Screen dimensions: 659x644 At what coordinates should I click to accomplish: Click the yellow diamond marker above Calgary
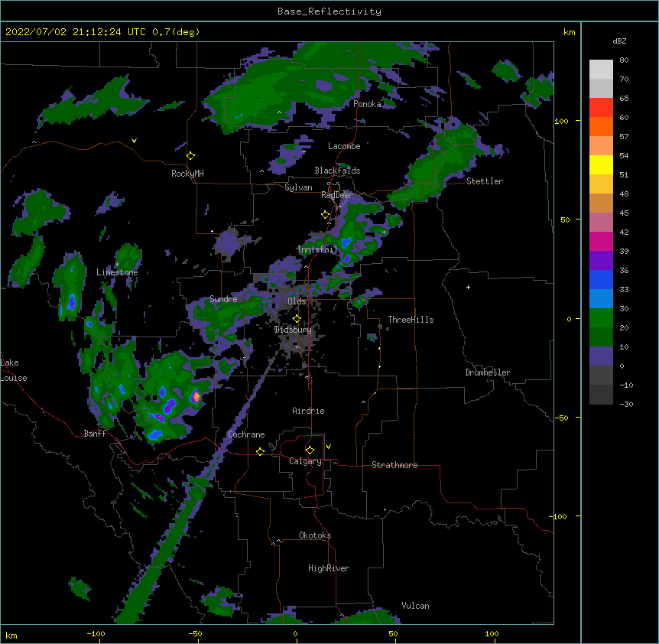[310, 450]
